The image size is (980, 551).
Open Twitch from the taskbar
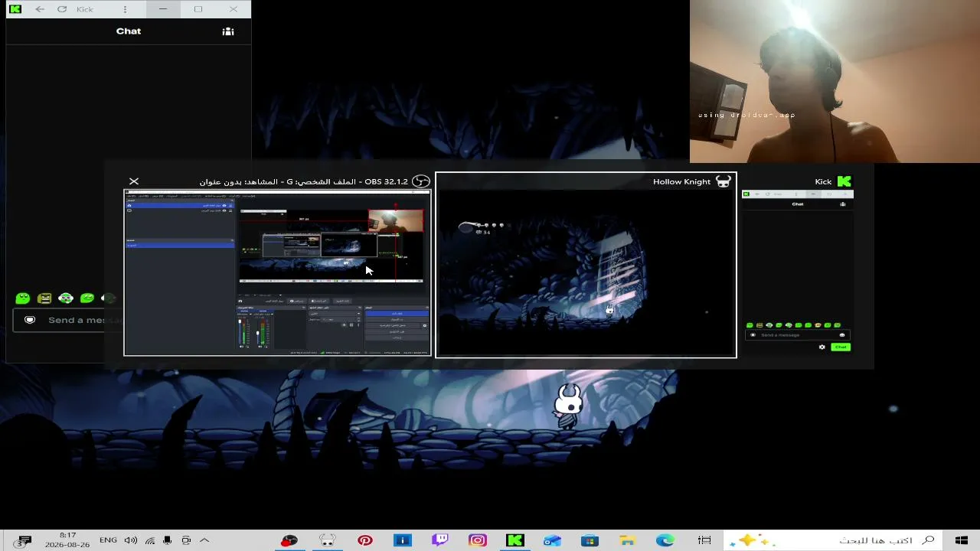(x=440, y=540)
